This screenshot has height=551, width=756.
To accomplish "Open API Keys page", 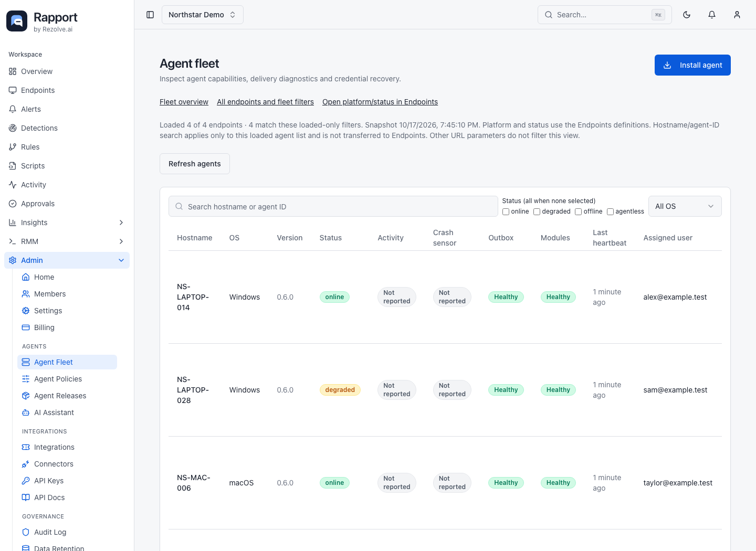I will point(67,481).
